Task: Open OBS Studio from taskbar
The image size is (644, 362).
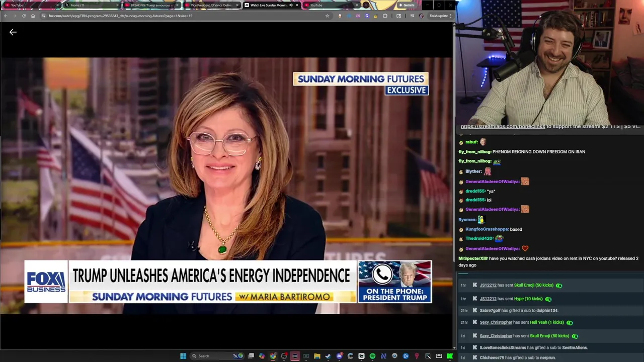Action: [x=284, y=356]
